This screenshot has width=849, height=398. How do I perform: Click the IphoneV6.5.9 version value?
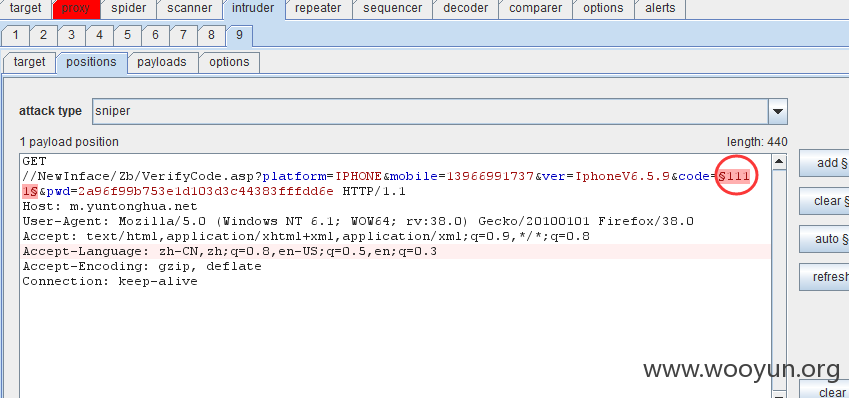[x=623, y=176]
